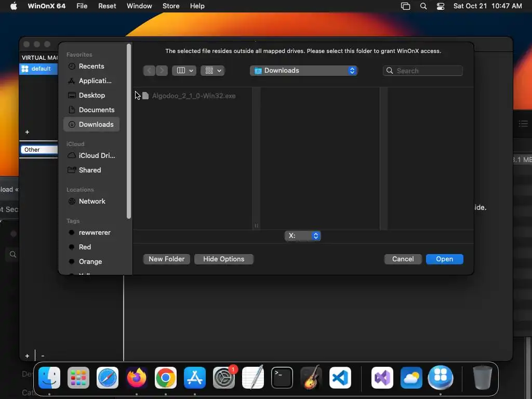
Task: Click the New Folder button
Action: tap(167, 259)
